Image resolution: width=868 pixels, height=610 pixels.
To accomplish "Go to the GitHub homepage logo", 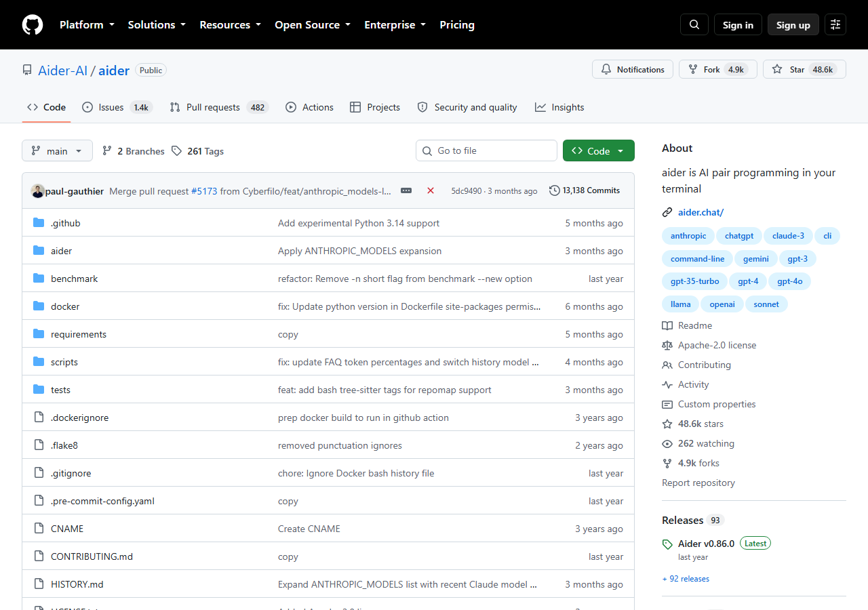I will pos(33,25).
